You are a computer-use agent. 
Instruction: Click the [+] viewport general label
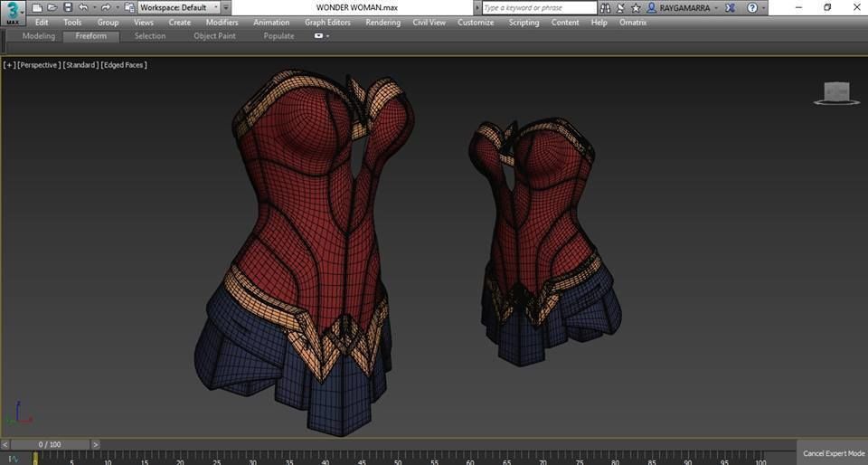(x=9, y=65)
